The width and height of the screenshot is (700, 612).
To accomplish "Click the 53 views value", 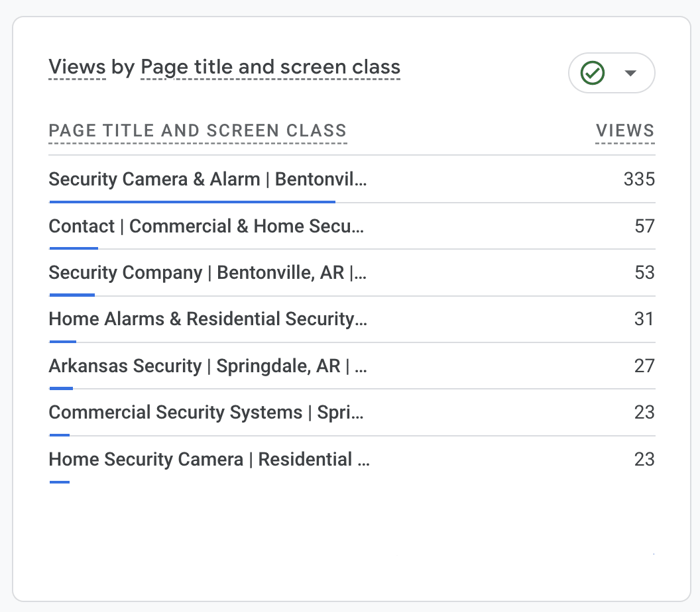I will (644, 273).
